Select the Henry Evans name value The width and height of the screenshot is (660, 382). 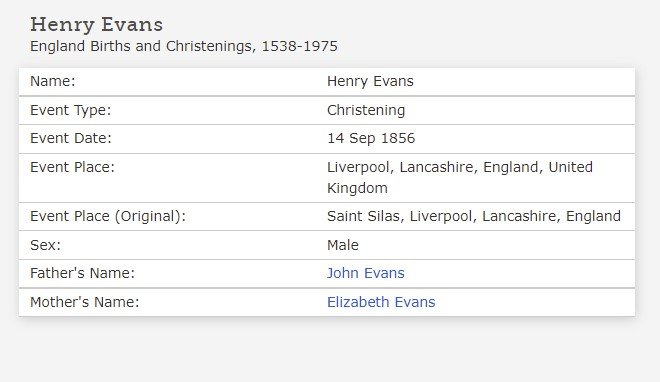(370, 81)
